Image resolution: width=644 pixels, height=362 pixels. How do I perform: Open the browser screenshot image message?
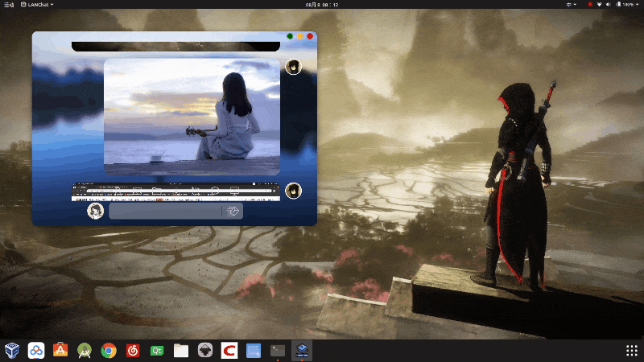175,191
